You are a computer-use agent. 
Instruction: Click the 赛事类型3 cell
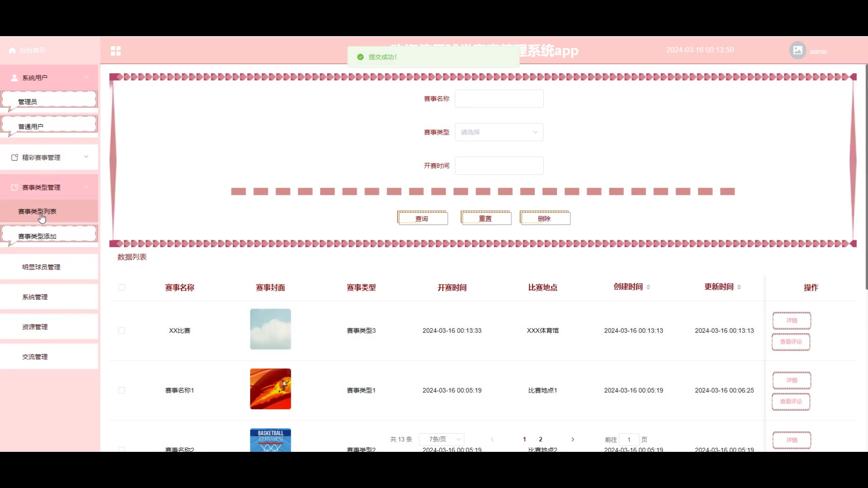[361, 330]
